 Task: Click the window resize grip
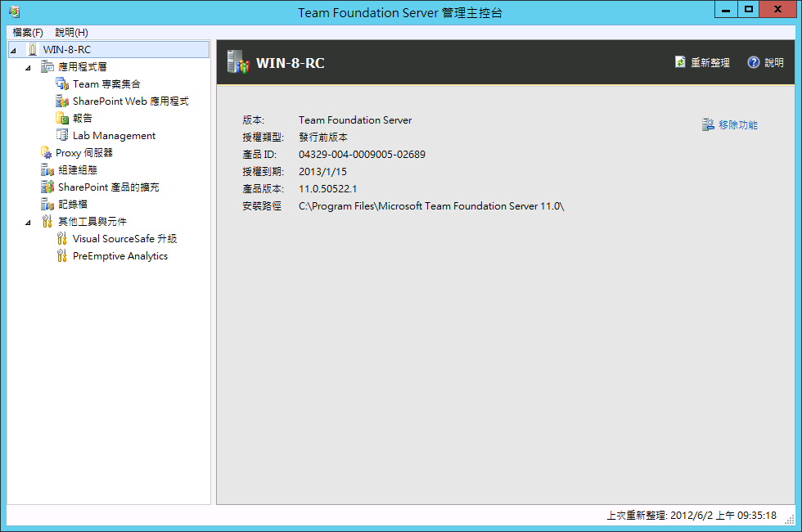[x=790, y=520]
